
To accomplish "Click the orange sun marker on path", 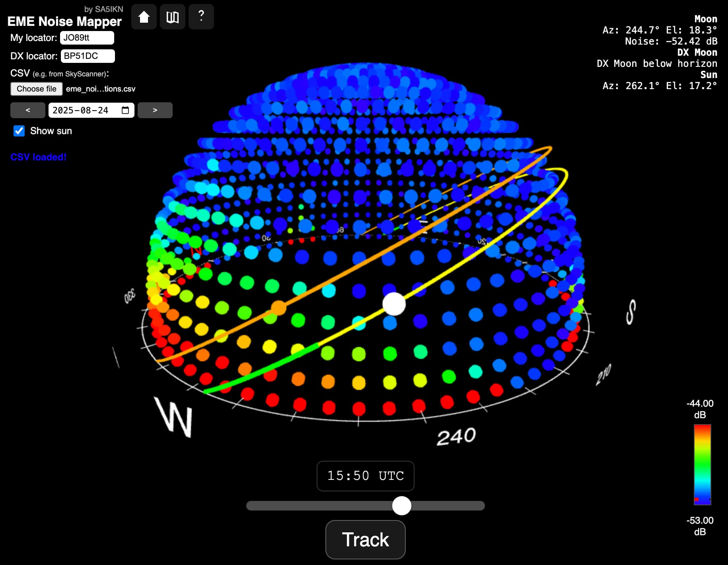I will (x=278, y=308).
